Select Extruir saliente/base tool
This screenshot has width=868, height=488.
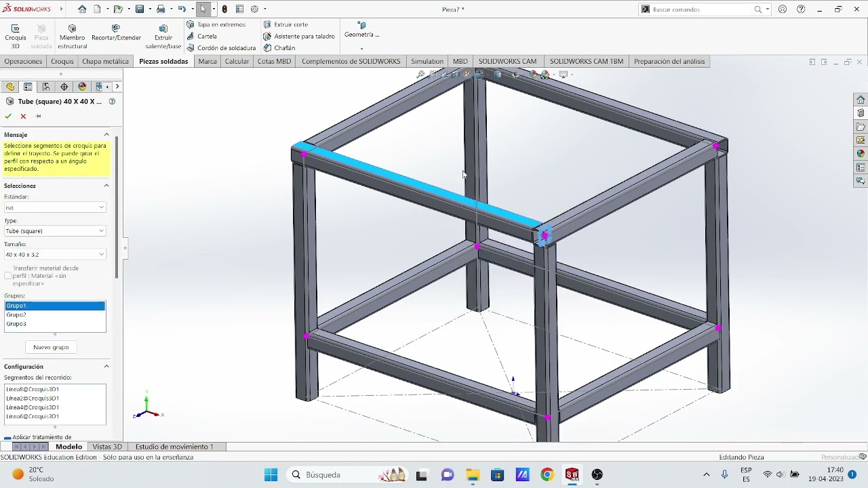[x=163, y=37]
